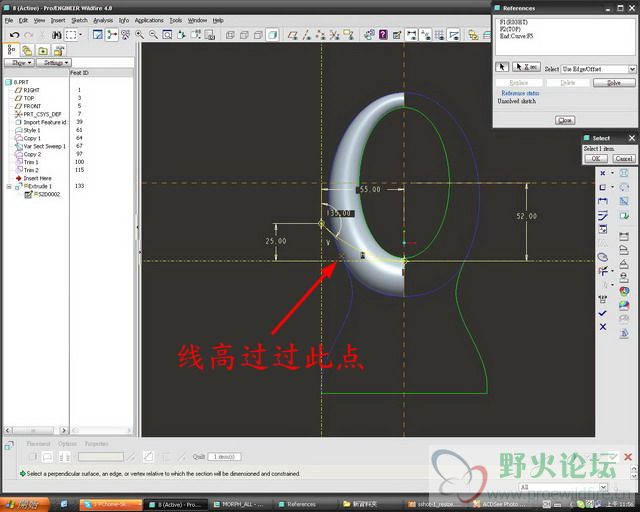The image size is (640, 512).
Task: Select the dimension tool in sketcher toolbar
Action: tap(603, 201)
